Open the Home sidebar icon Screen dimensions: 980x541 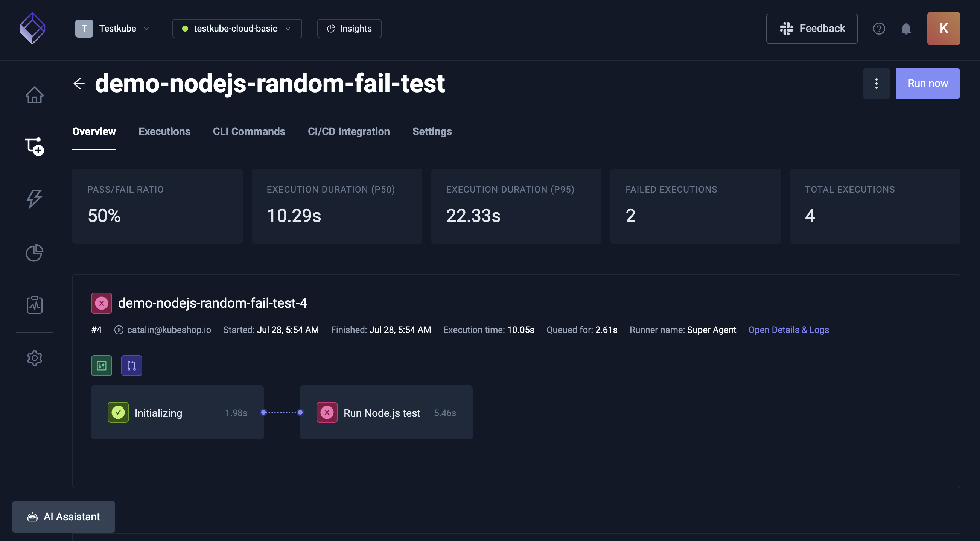(x=34, y=95)
